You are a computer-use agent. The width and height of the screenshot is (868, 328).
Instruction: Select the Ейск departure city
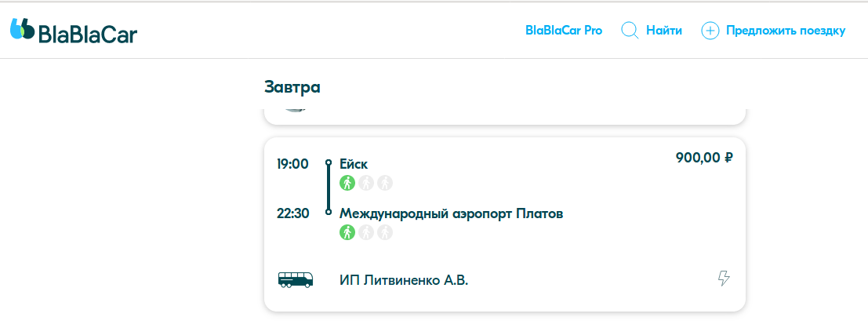[x=354, y=164]
